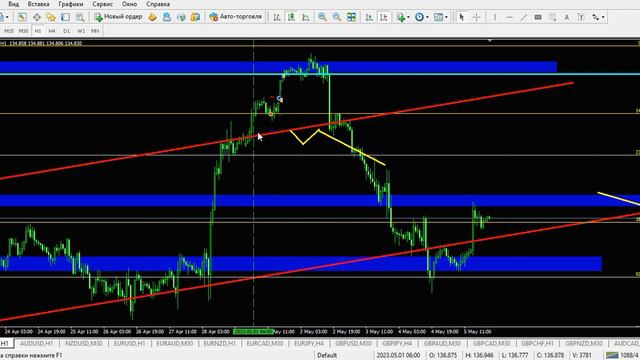The image size is (640, 360).
Task: Select the H1 timeframe button
Action: (x=38, y=31)
